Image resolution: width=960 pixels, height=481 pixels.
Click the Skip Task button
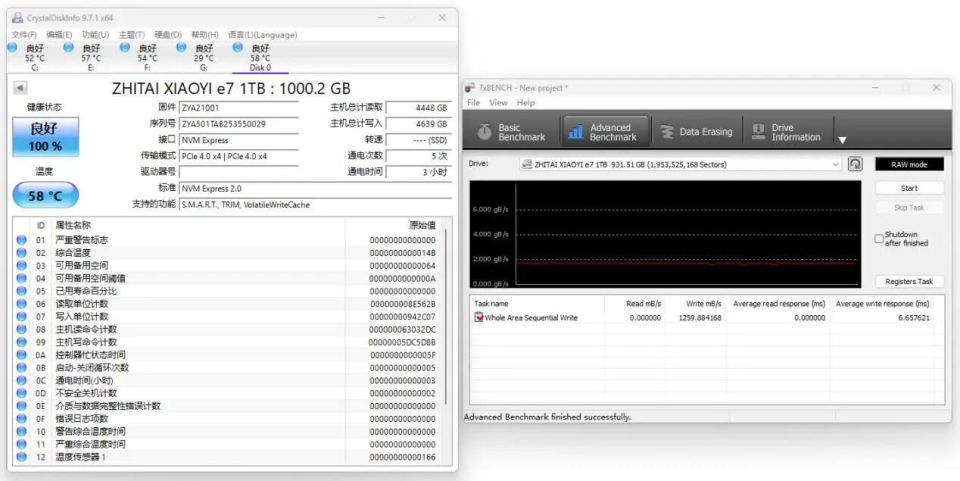(x=909, y=208)
